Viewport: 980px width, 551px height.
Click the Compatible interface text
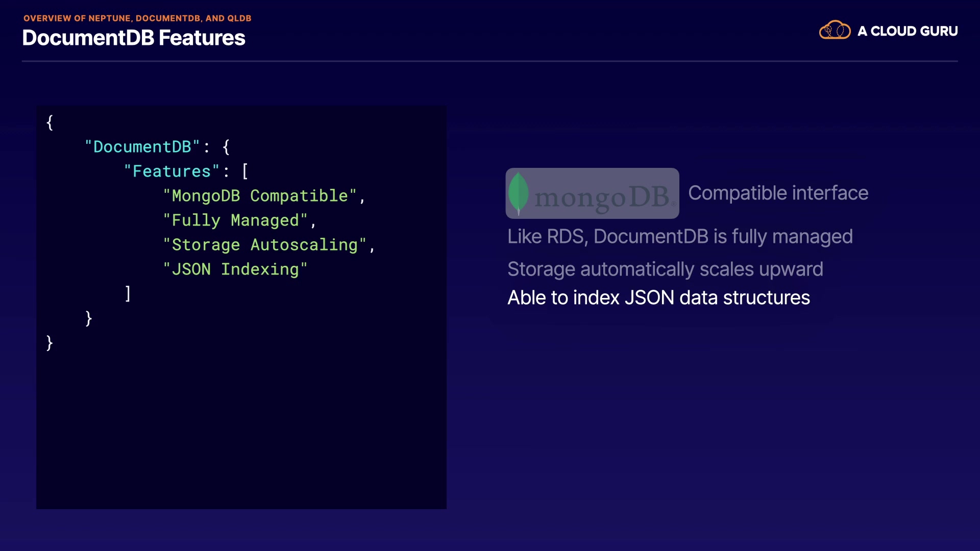pyautogui.click(x=778, y=193)
